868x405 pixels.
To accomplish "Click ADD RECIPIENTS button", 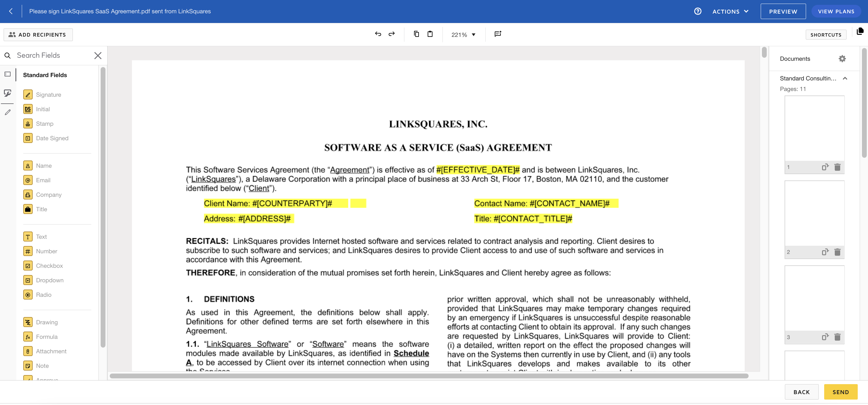I will click(x=38, y=34).
